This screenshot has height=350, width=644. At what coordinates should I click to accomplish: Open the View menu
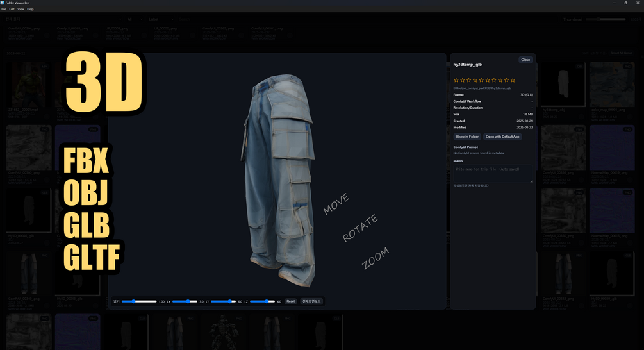21,9
